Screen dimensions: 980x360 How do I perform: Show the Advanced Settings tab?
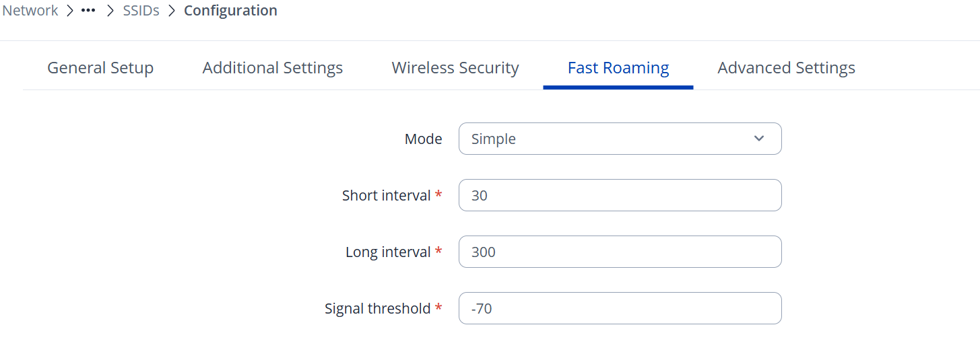click(x=786, y=68)
